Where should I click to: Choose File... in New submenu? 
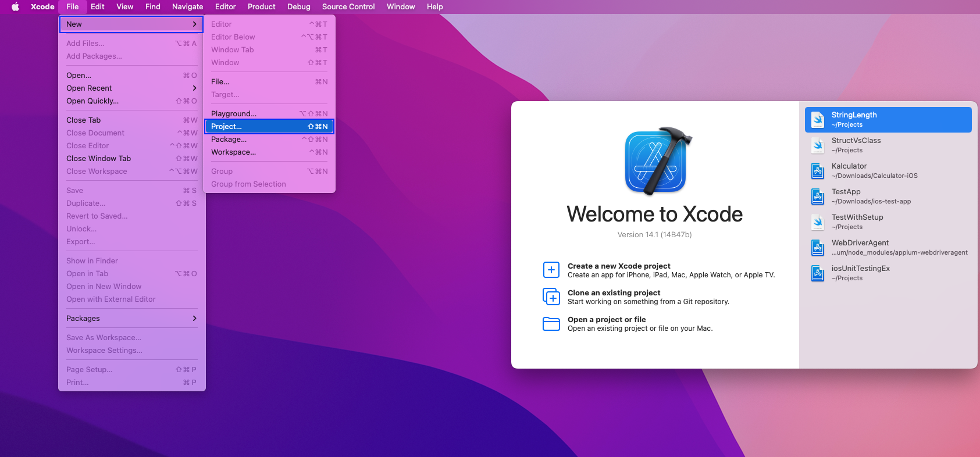tap(269, 81)
